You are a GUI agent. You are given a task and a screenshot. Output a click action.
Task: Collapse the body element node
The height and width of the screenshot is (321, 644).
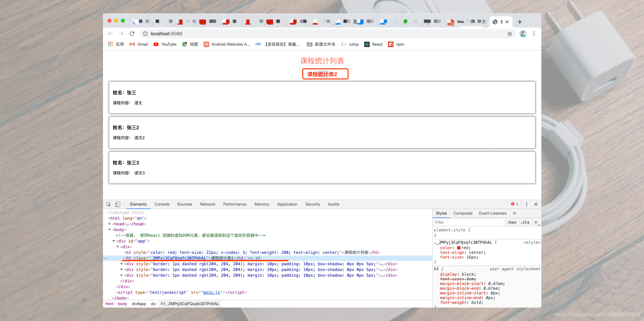pyautogui.click(x=110, y=229)
